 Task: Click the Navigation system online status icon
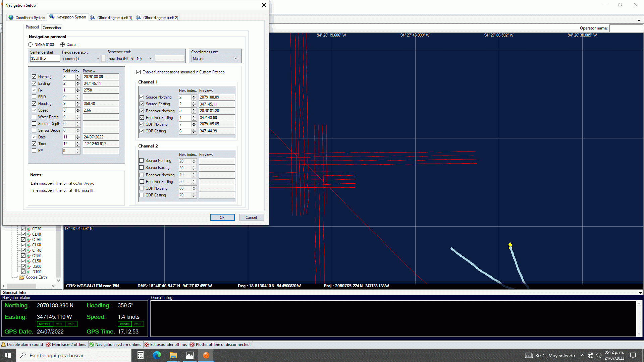(92, 345)
